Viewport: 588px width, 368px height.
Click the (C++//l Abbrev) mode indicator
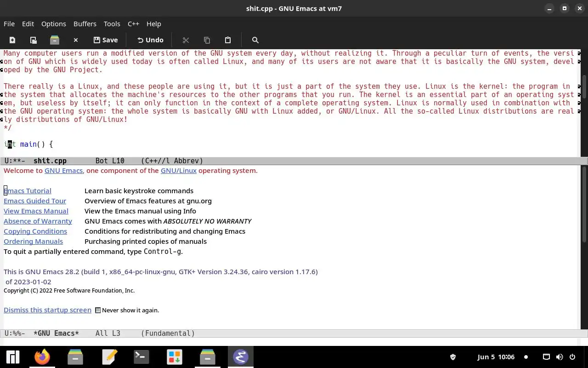172,161
